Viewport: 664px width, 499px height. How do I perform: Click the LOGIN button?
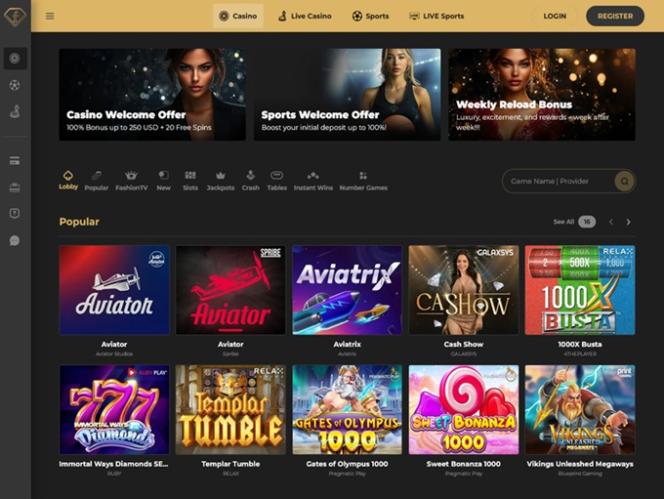click(x=555, y=16)
